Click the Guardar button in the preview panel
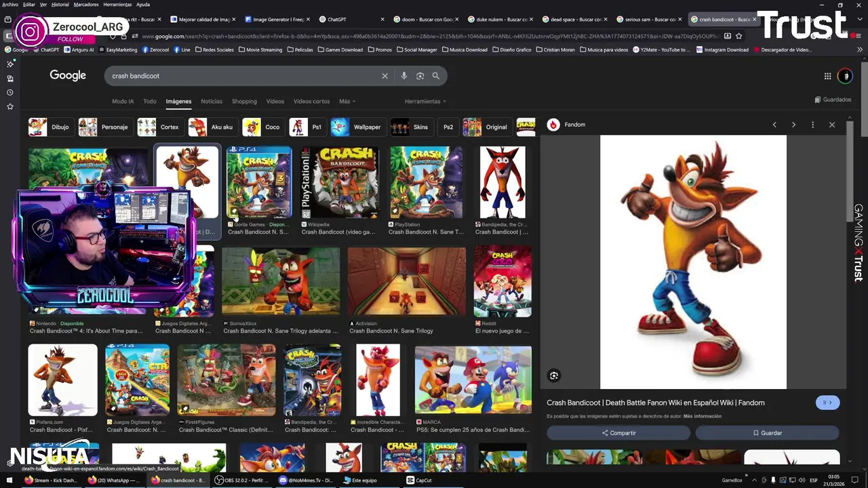Screen dimensions: 868x488 point(767,432)
